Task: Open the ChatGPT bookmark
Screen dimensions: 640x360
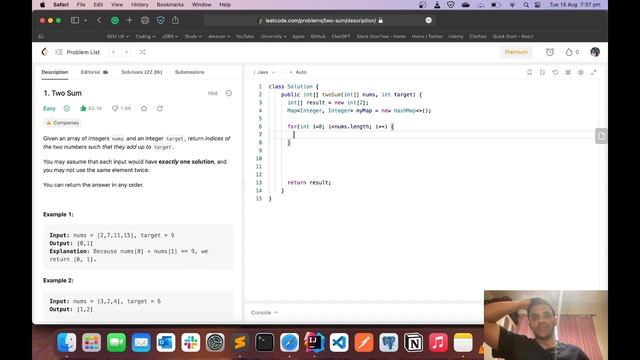Action: [x=341, y=36]
